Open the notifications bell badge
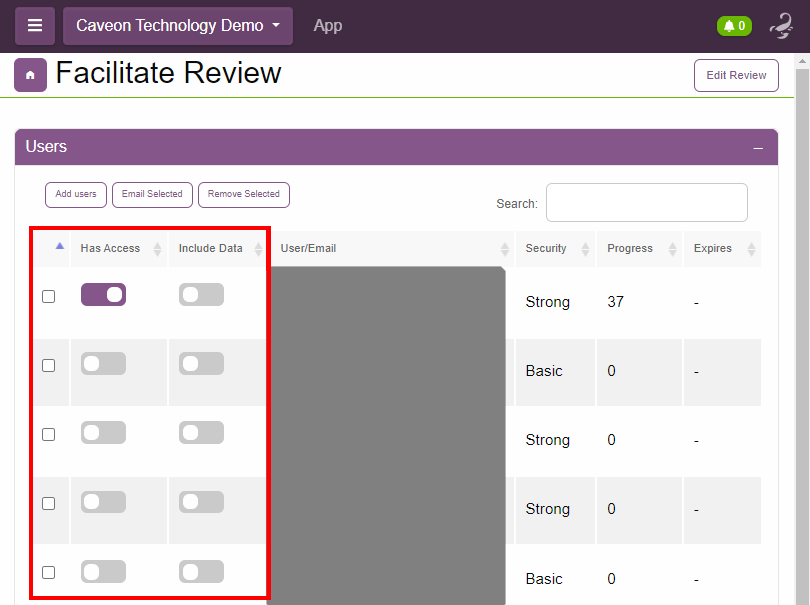 (734, 26)
